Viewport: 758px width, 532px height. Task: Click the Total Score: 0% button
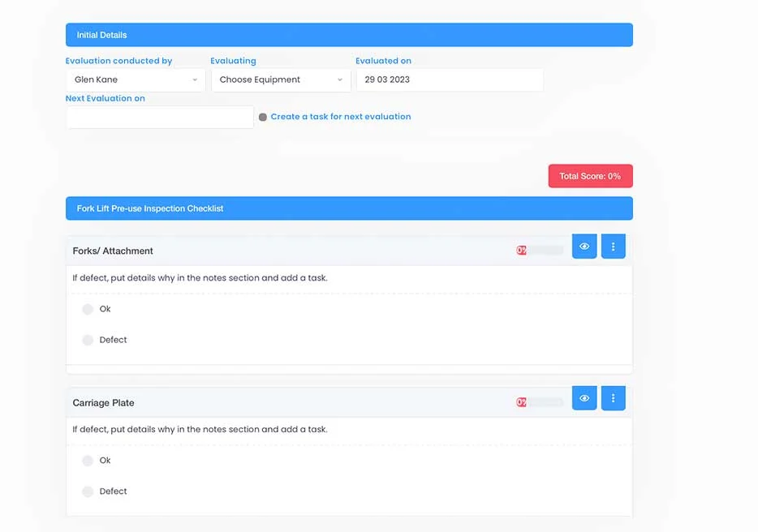[x=590, y=176]
